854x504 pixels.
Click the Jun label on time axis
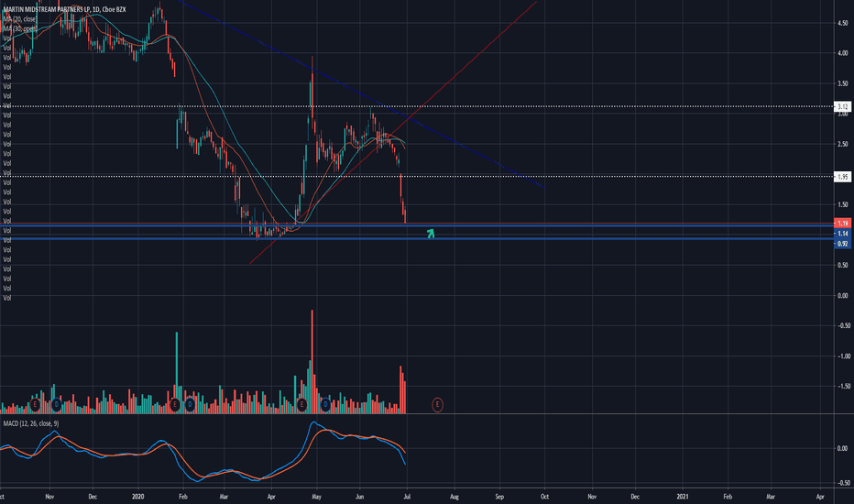(359, 497)
